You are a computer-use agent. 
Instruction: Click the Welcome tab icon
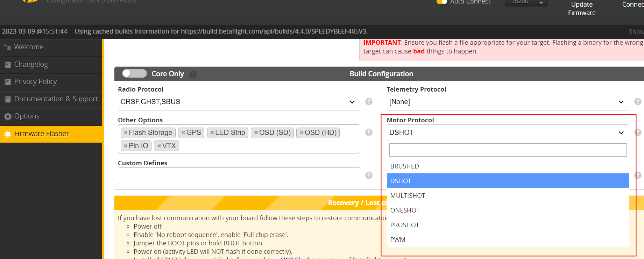(8, 47)
